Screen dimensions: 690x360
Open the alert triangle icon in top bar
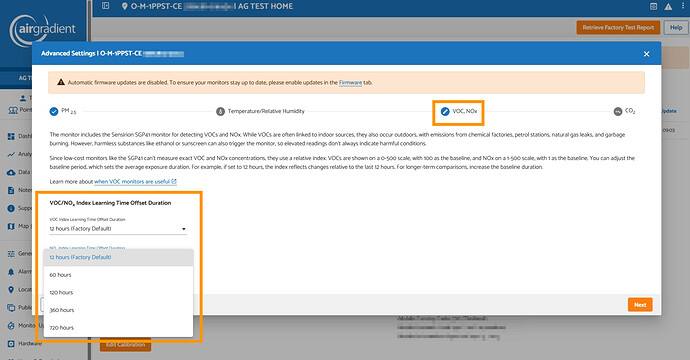pos(668,6)
